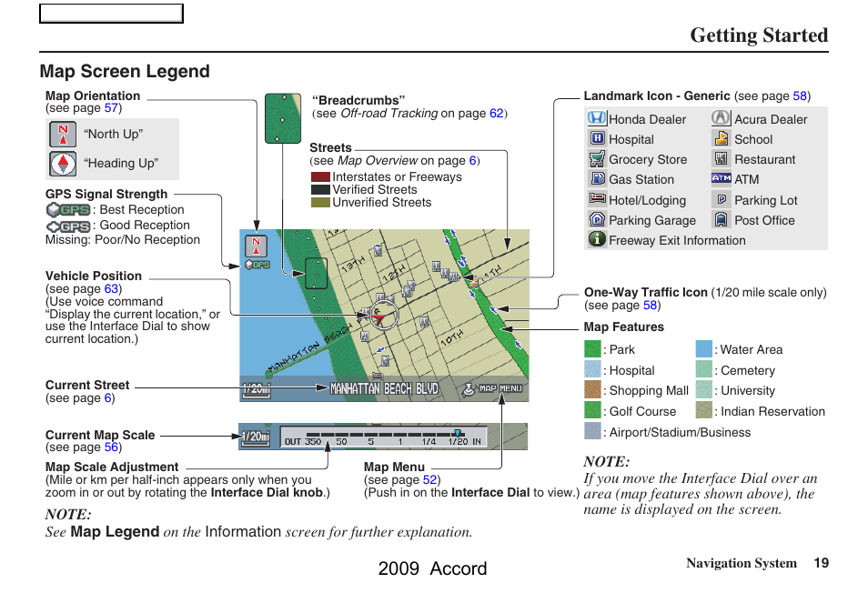Click the map scale slider marker at 1/20
The image size is (868, 593).
[x=458, y=433]
